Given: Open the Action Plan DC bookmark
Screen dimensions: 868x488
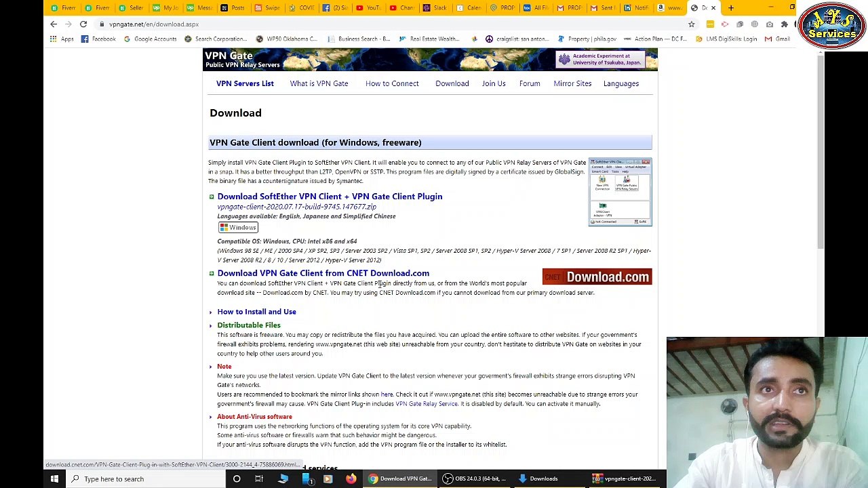Looking at the screenshot, I should pos(656,39).
